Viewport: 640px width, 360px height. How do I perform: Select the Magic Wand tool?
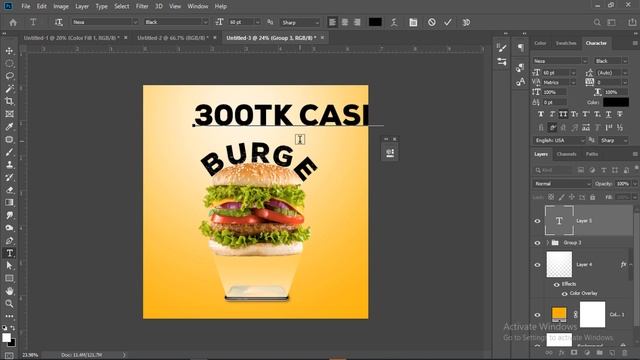[9, 89]
